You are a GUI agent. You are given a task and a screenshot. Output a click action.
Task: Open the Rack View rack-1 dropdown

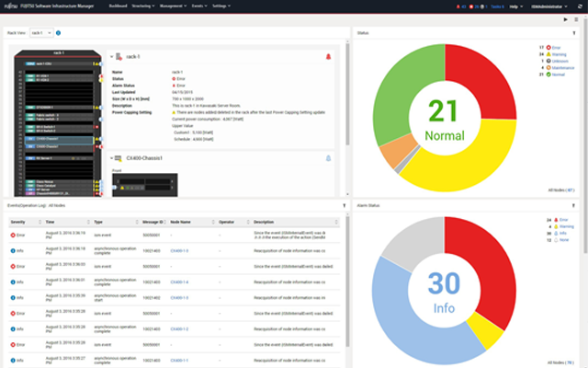coord(41,33)
